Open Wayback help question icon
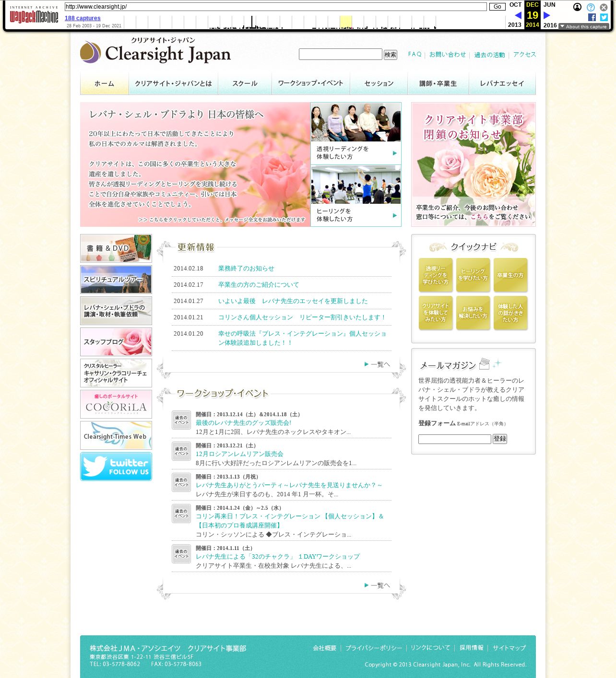This screenshot has height=678, width=616. click(591, 7)
